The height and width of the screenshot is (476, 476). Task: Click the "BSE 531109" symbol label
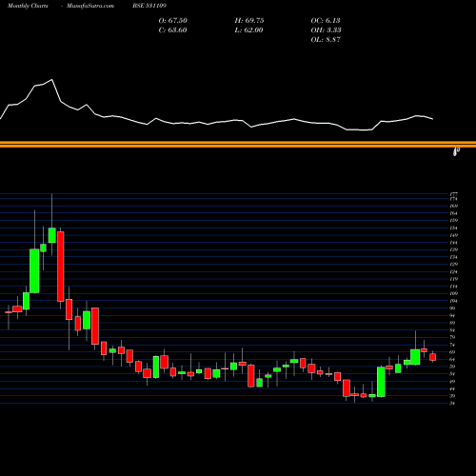click(149, 6)
